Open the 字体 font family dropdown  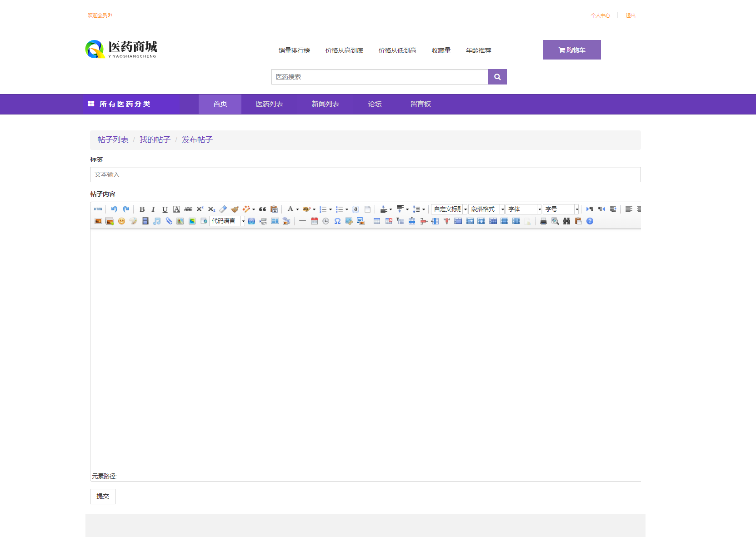pyautogui.click(x=522, y=209)
